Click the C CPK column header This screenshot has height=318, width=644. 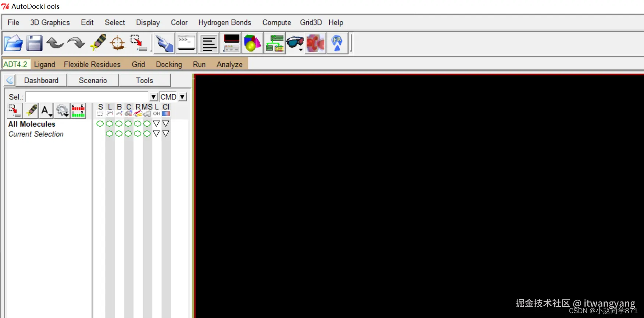[128, 110]
